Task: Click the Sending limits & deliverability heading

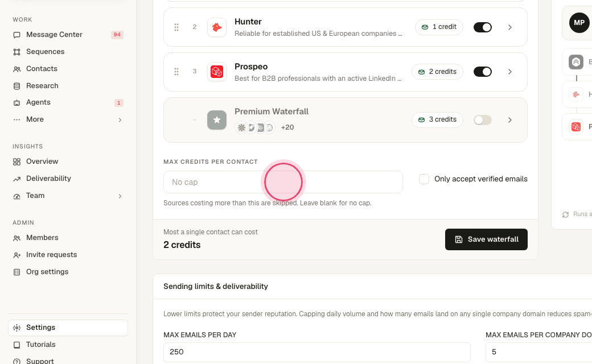Action: click(216, 286)
